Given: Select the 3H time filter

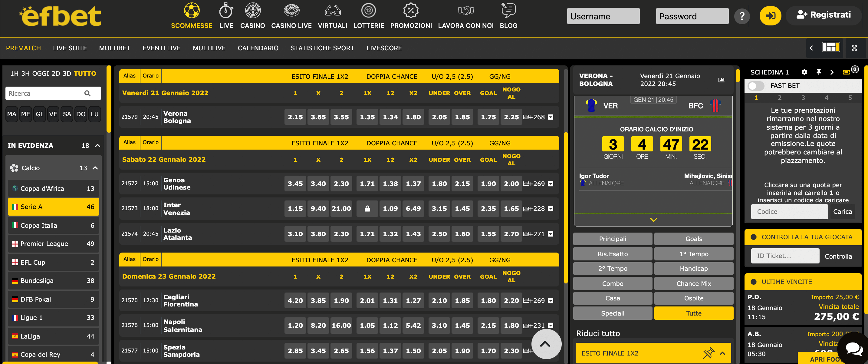Looking at the screenshot, I should (x=25, y=74).
